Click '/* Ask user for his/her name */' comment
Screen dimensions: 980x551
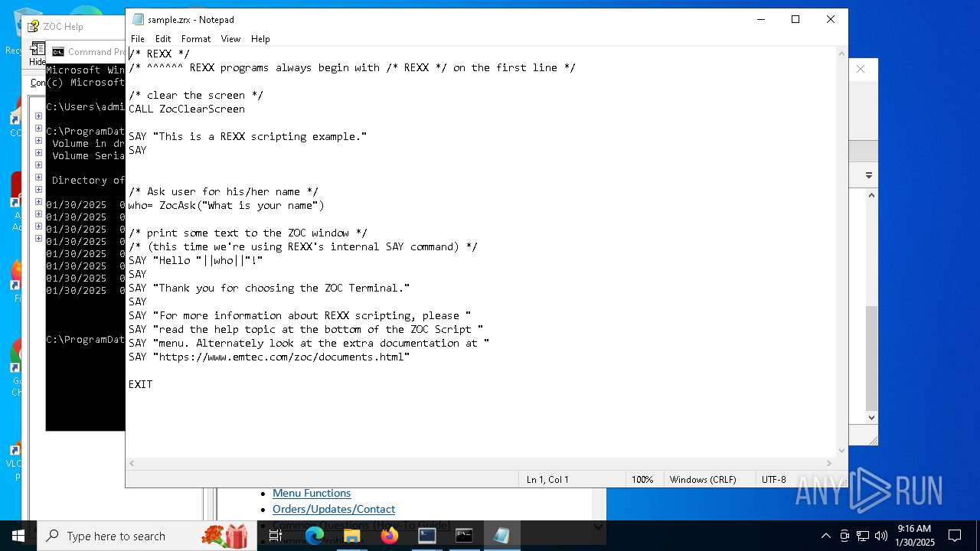pos(224,192)
